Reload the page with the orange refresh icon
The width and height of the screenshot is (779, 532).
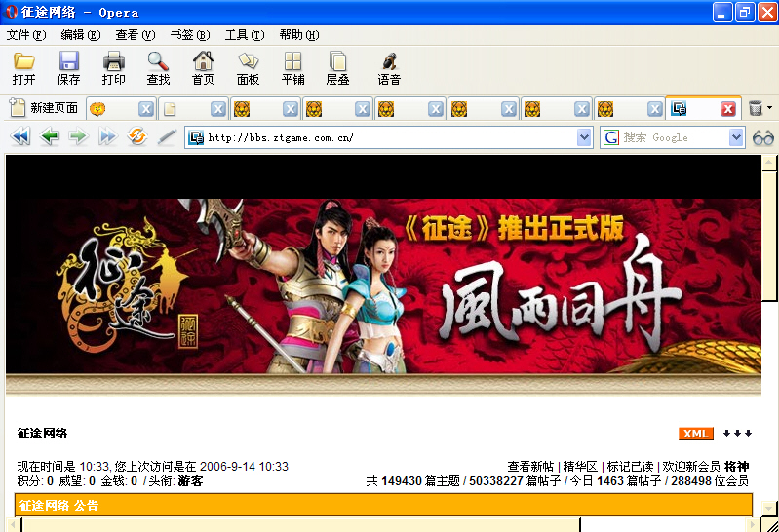[137, 135]
